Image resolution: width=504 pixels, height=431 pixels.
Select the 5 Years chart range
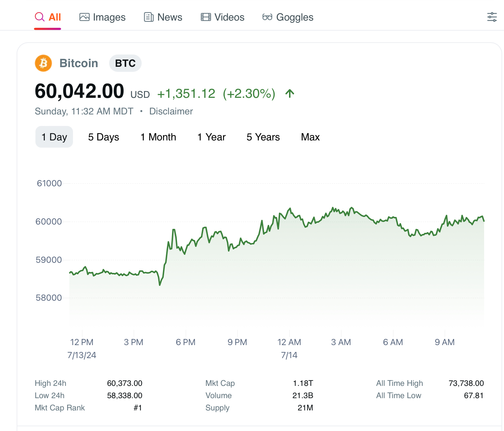263,137
